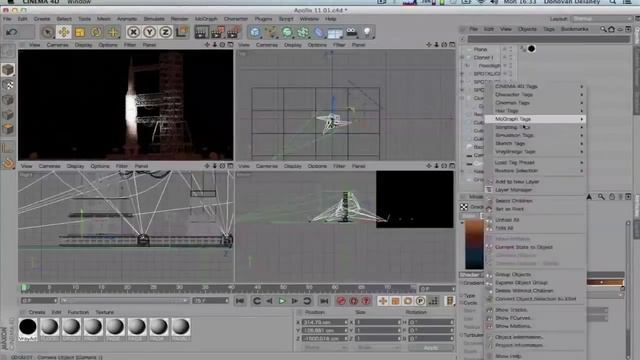Open the Render menu

(x=180, y=19)
